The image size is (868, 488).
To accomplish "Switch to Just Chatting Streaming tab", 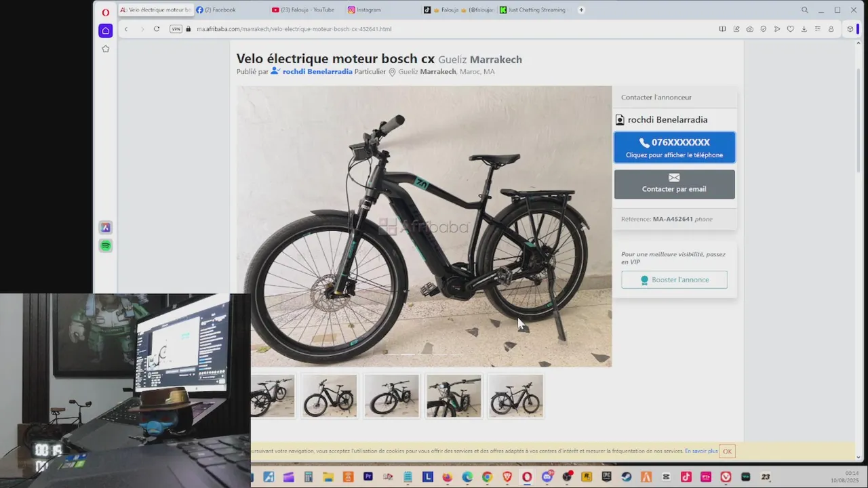I will (535, 10).
